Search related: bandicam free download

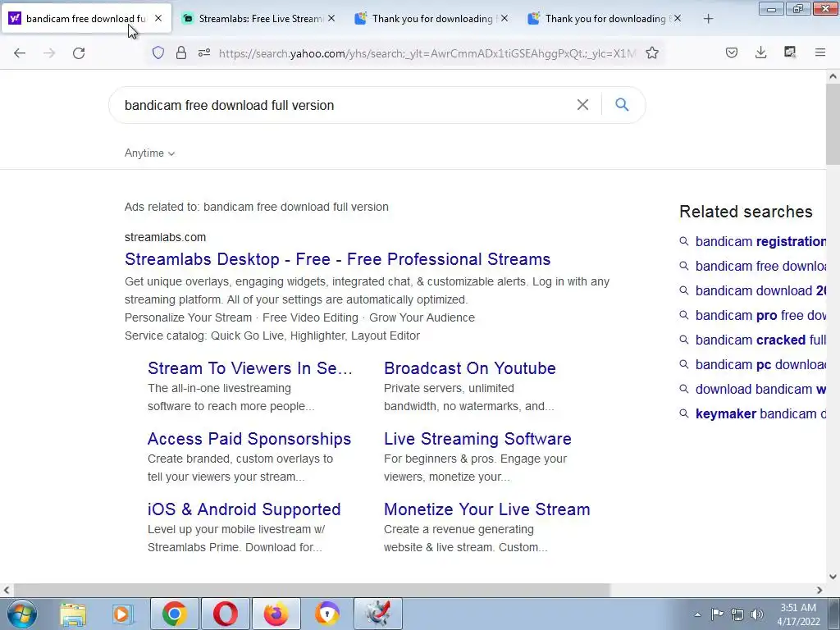tap(760, 267)
